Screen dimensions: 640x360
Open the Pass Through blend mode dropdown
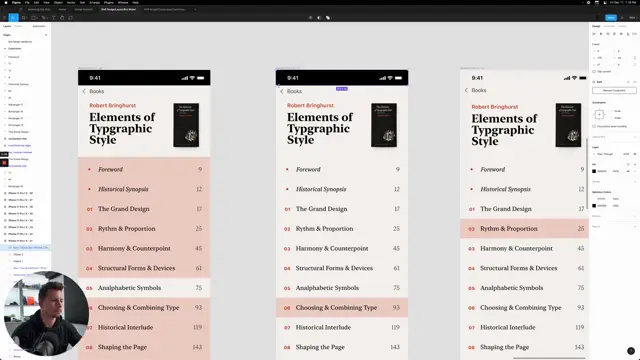coord(606,154)
